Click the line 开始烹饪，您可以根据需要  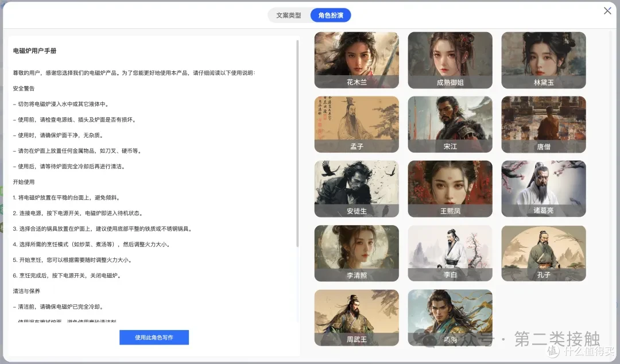coord(72,260)
